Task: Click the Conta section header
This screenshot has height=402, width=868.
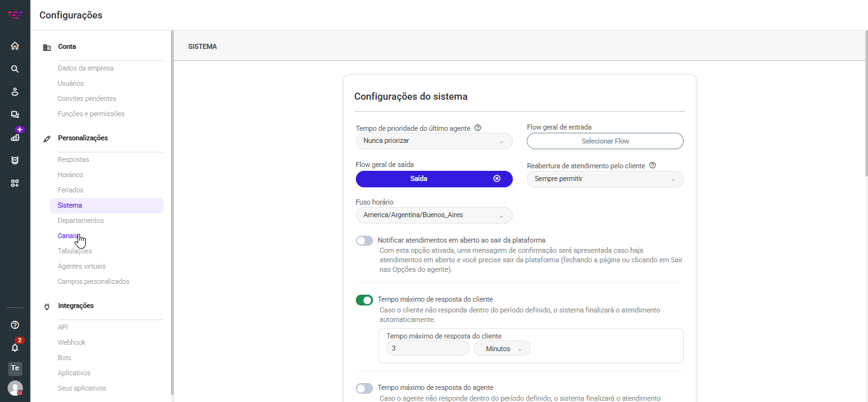Action: (x=67, y=46)
